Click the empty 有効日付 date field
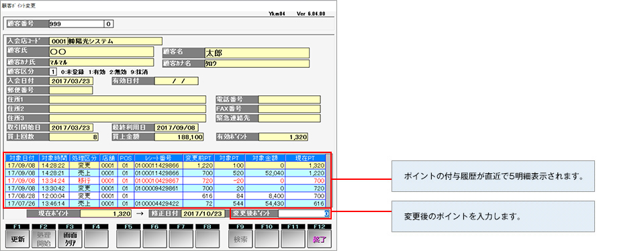This screenshot has height=251, width=644. pos(176,81)
